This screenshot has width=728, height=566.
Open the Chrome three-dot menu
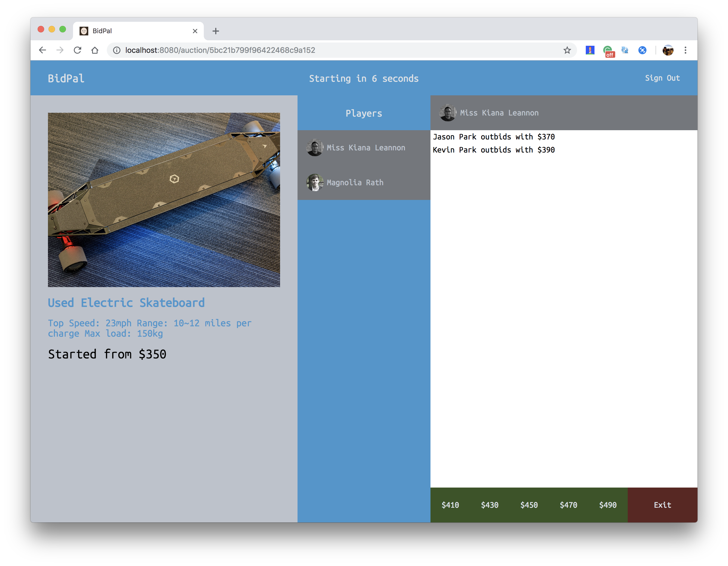[685, 50]
